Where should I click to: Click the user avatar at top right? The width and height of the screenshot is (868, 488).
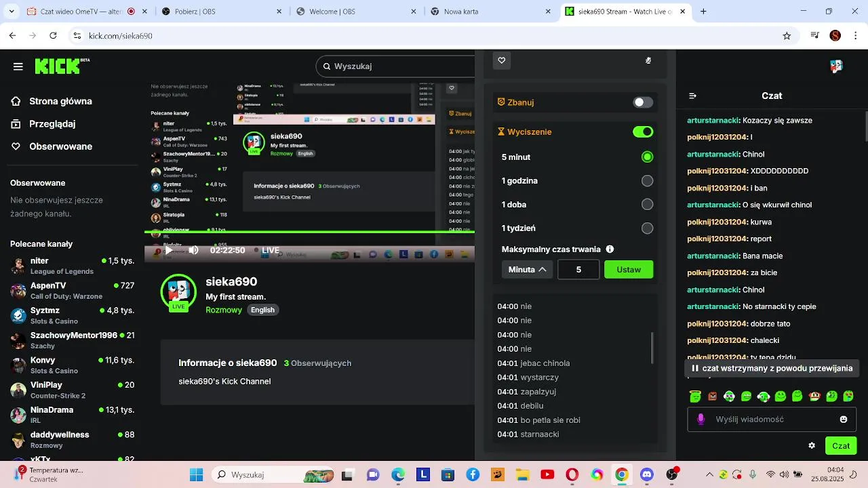click(x=836, y=66)
